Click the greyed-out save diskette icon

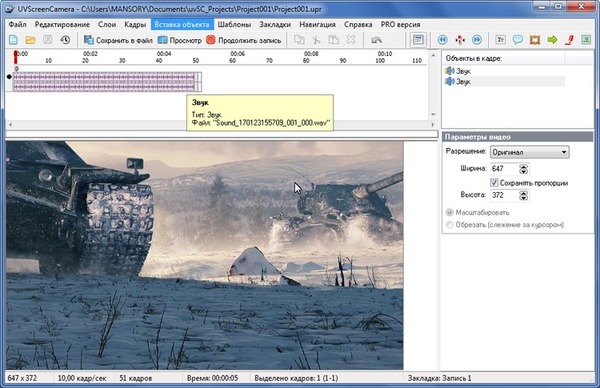point(47,40)
